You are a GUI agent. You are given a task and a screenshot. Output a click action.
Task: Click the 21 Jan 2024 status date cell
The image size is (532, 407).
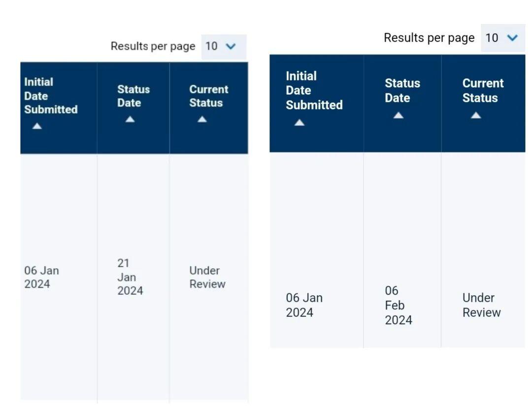[130, 277]
